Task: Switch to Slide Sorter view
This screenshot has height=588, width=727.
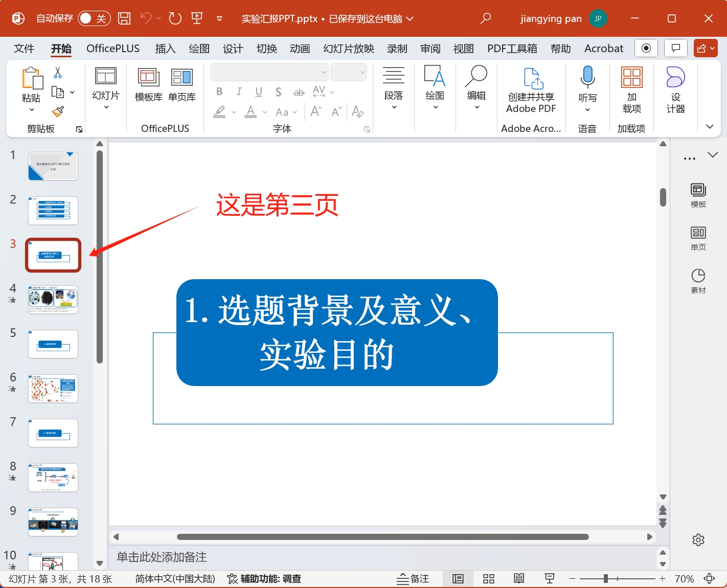Action: [488, 578]
